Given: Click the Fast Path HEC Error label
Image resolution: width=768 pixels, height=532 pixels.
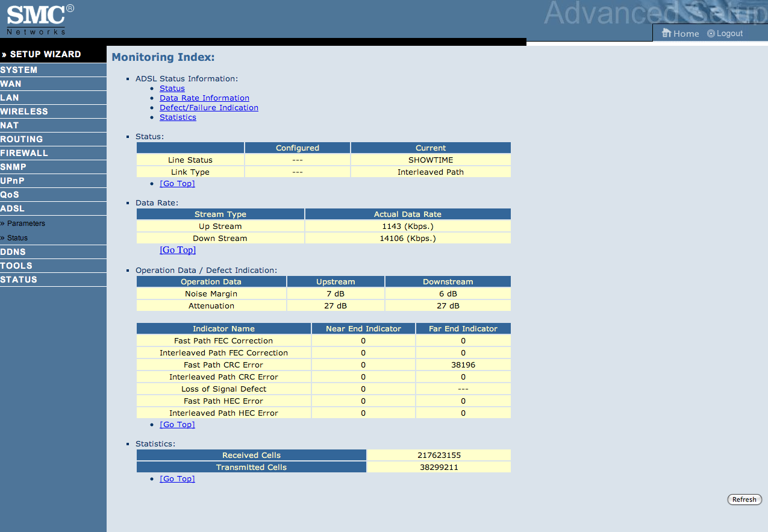Looking at the screenshot, I should click(223, 401).
